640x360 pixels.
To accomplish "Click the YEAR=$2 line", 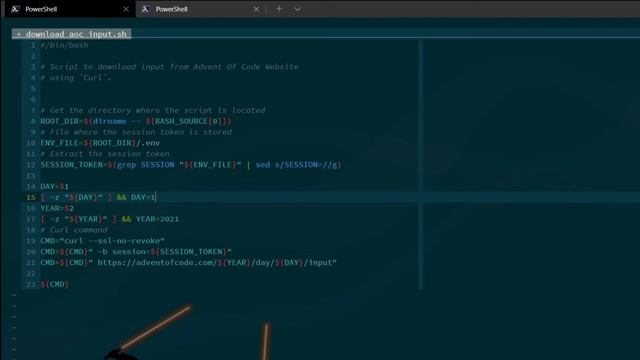I will [x=57, y=208].
